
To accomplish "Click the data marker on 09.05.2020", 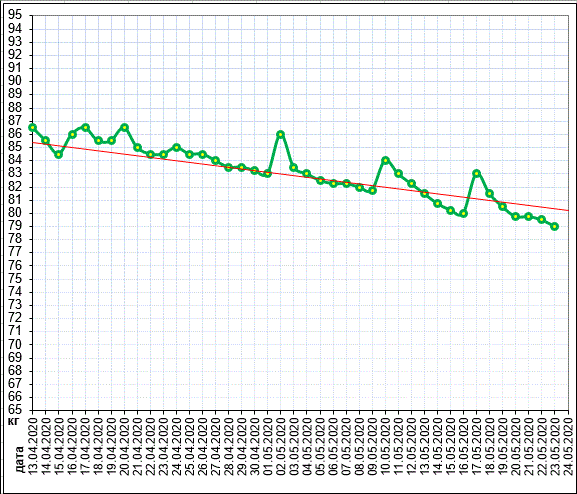I will tap(372, 191).
